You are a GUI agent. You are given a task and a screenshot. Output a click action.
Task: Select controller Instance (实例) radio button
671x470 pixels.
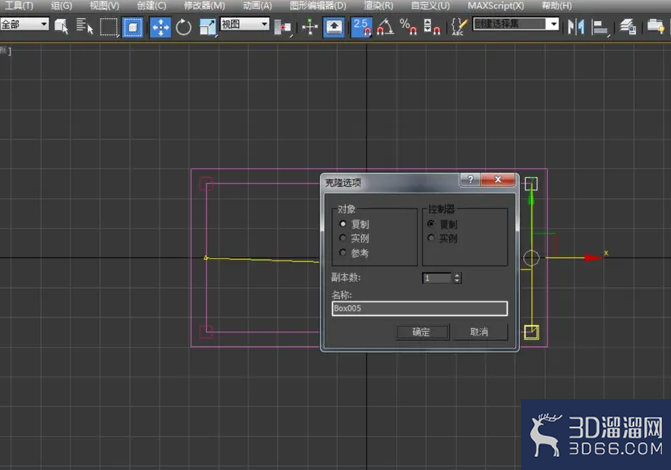pyautogui.click(x=431, y=238)
